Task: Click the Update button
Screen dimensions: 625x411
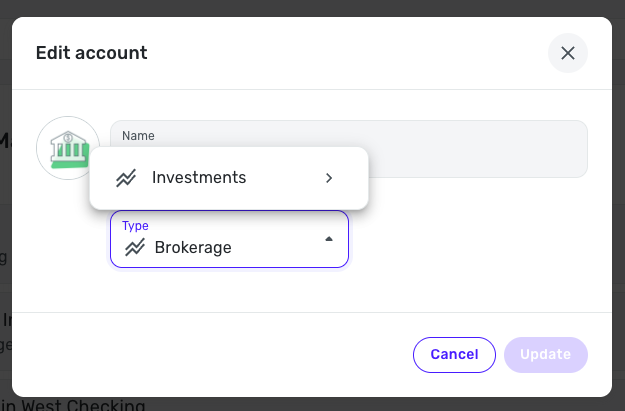Action: (x=546, y=354)
